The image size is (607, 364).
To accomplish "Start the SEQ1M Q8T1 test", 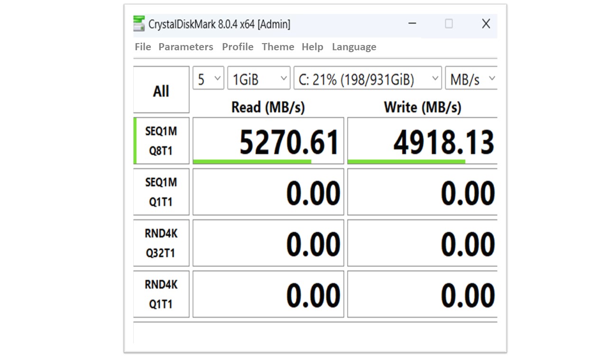I will point(161,141).
